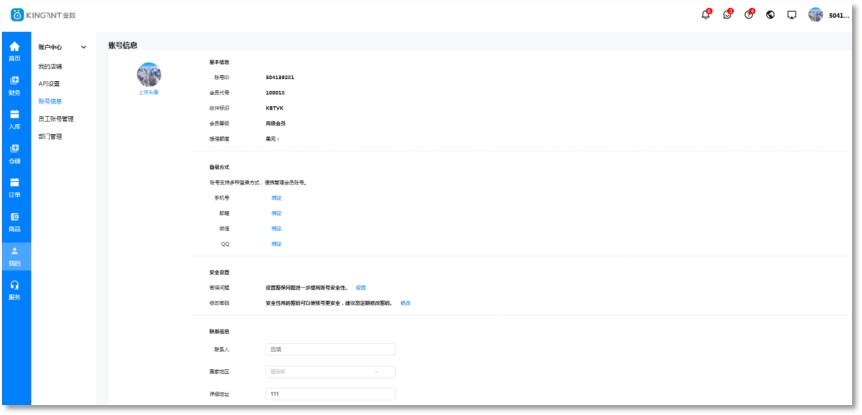862x415 pixels.
Task: Open the 商品 products sidebar icon
Action: click(x=15, y=221)
